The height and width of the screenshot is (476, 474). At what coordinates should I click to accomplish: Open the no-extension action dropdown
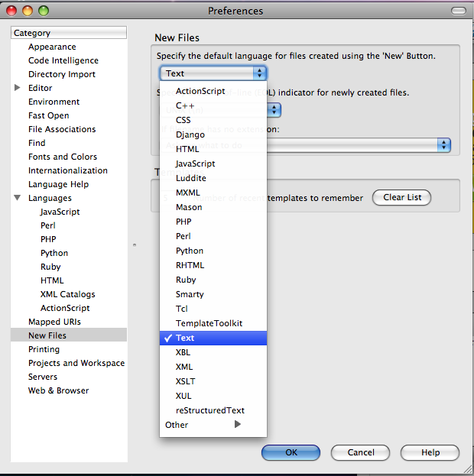click(x=443, y=145)
